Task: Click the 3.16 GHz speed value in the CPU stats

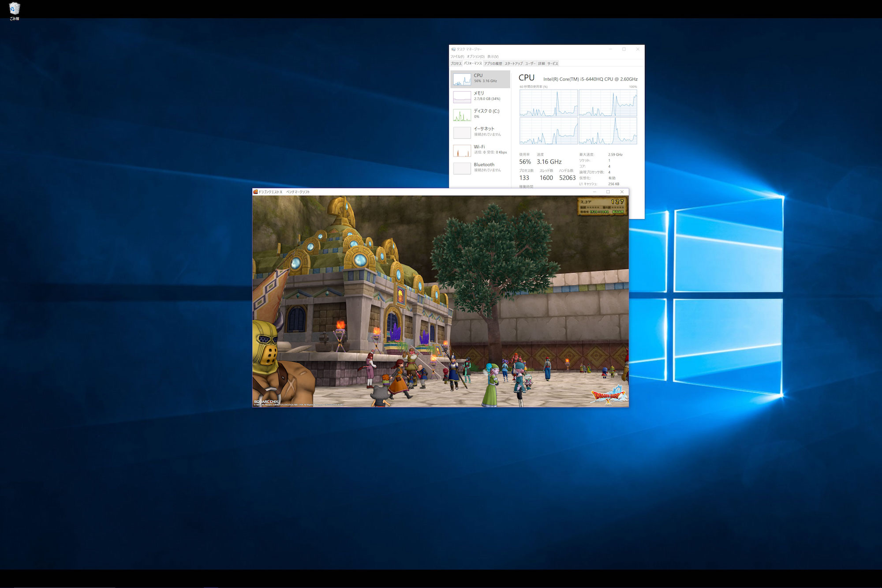Action: tap(549, 162)
